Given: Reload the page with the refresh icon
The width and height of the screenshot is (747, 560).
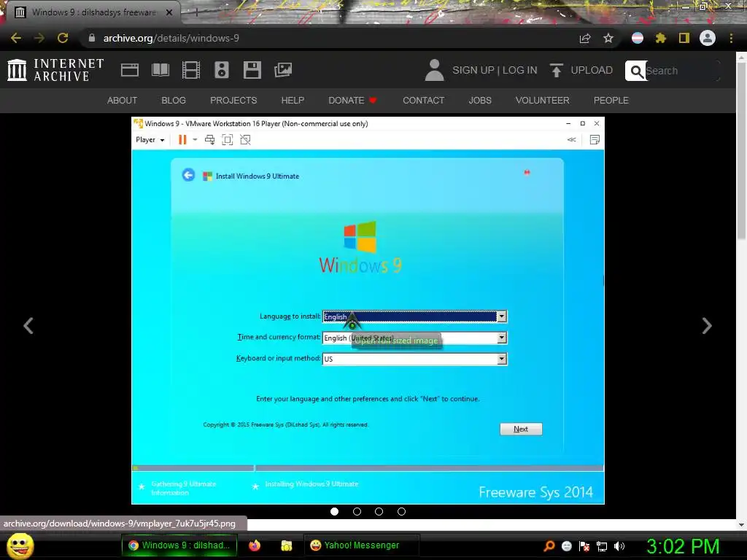Looking at the screenshot, I should [x=63, y=38].
